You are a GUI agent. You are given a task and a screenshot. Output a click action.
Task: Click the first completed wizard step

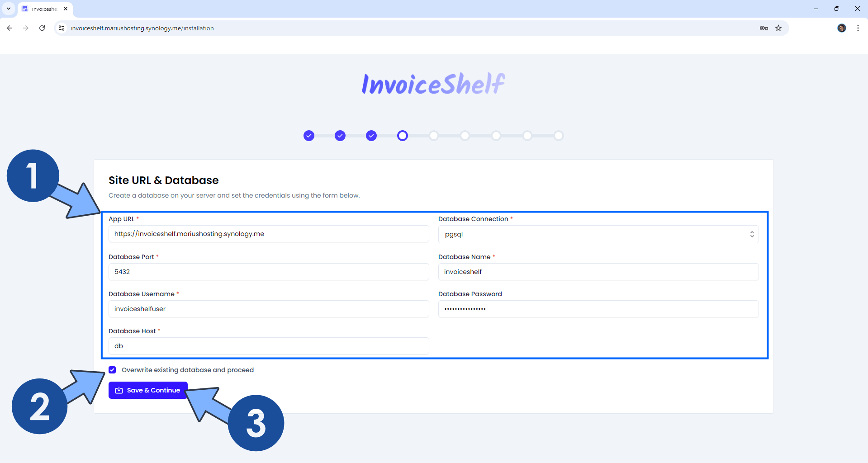point(309,136)
